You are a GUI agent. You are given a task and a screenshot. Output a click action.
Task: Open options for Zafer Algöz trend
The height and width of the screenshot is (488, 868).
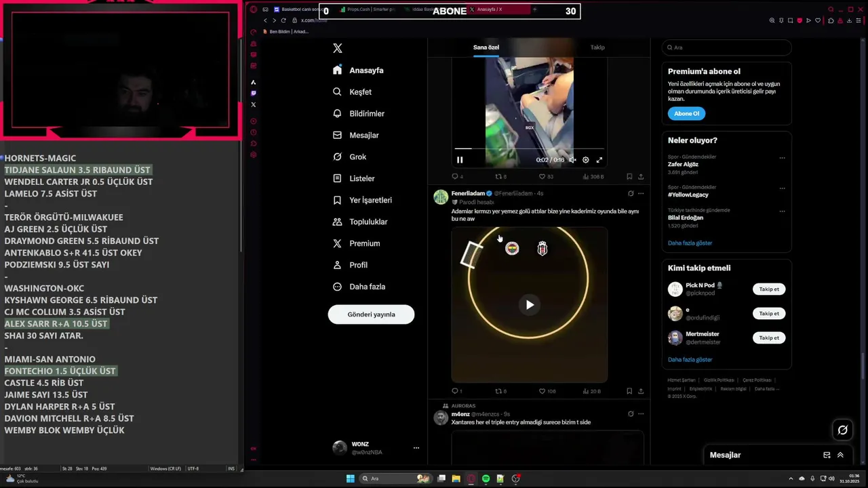782,158
